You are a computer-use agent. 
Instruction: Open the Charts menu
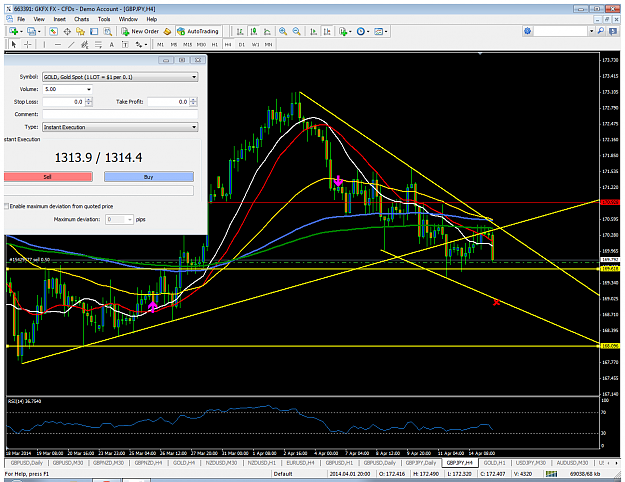pyautogui.click(x=81, y=19)
